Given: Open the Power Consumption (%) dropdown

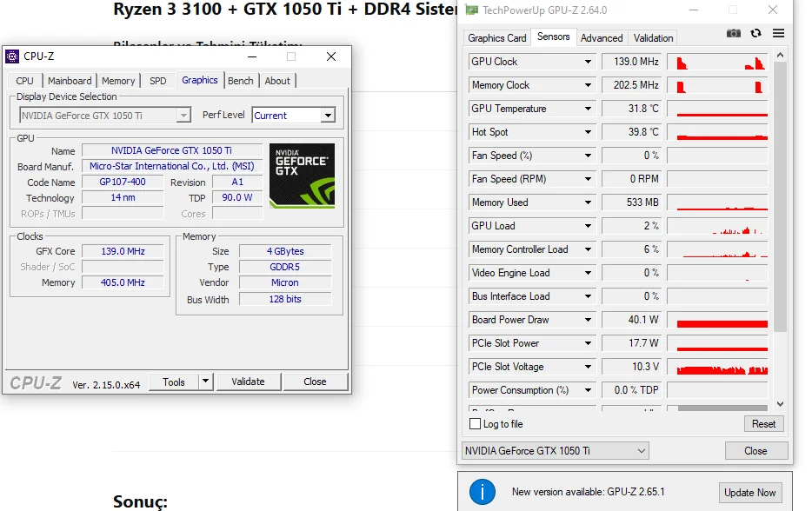Looking at the screenshot, I should click(588, 390).
